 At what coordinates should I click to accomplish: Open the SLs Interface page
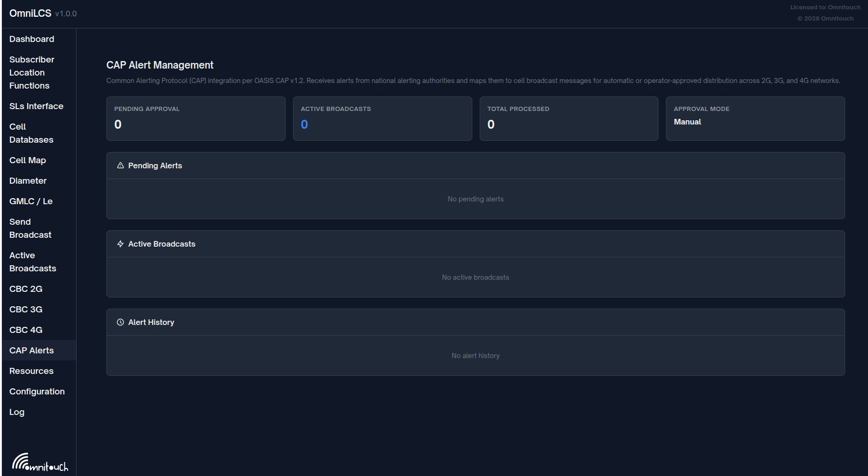36,106
